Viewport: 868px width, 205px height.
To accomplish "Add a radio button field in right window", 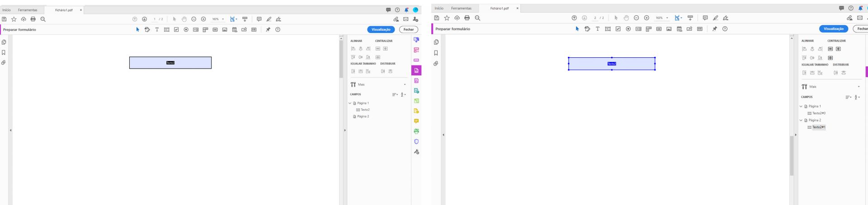I will [628, 29].
